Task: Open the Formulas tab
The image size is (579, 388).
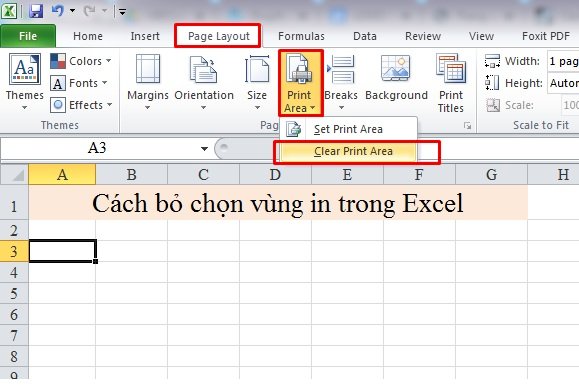Action: pos(301,36)
